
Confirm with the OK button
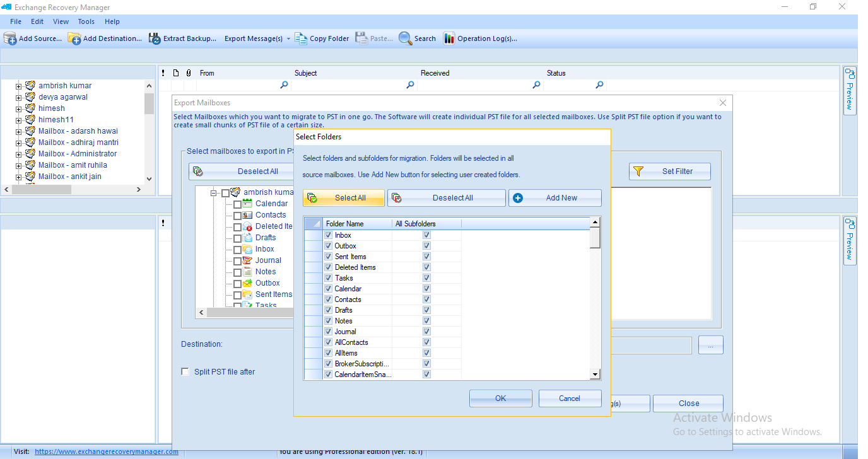501,398
